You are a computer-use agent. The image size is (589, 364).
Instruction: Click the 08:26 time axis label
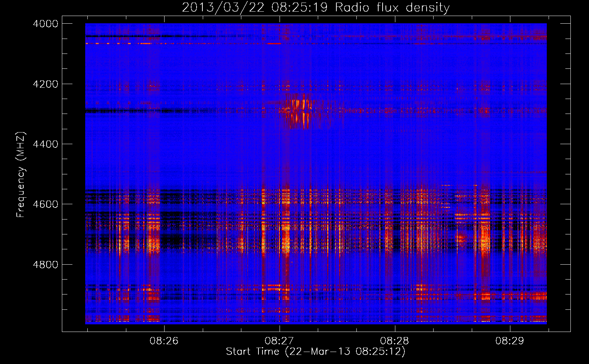pyautogui.click(x=164, y=341)
